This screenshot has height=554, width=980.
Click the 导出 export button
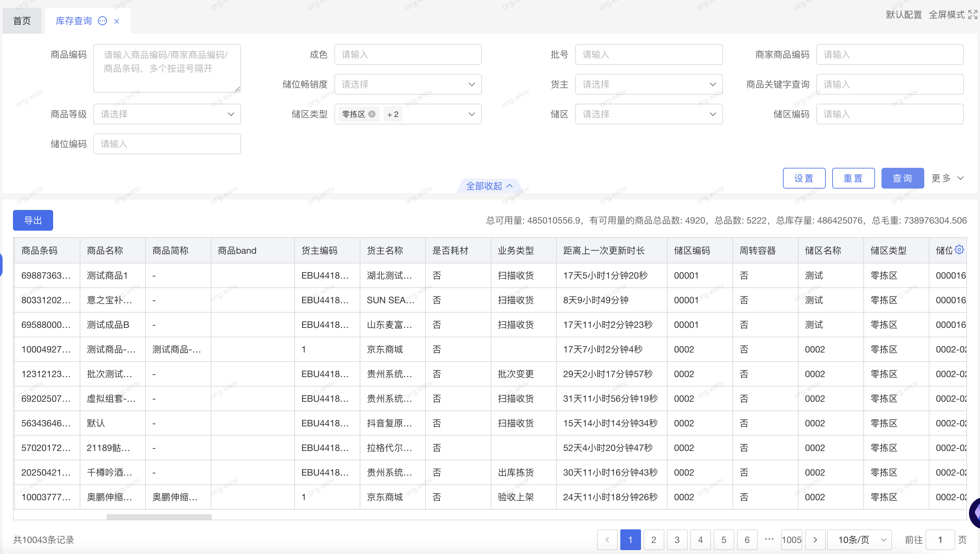tap(33, 220)
